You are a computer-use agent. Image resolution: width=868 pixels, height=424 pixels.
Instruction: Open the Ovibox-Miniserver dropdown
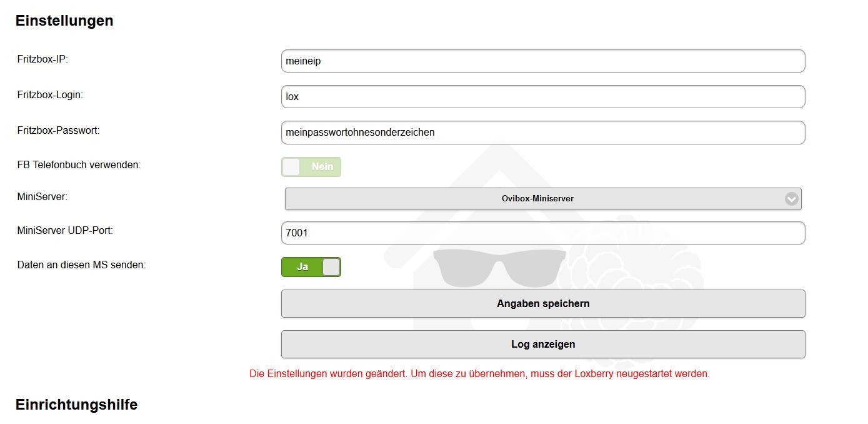(543, 199)
